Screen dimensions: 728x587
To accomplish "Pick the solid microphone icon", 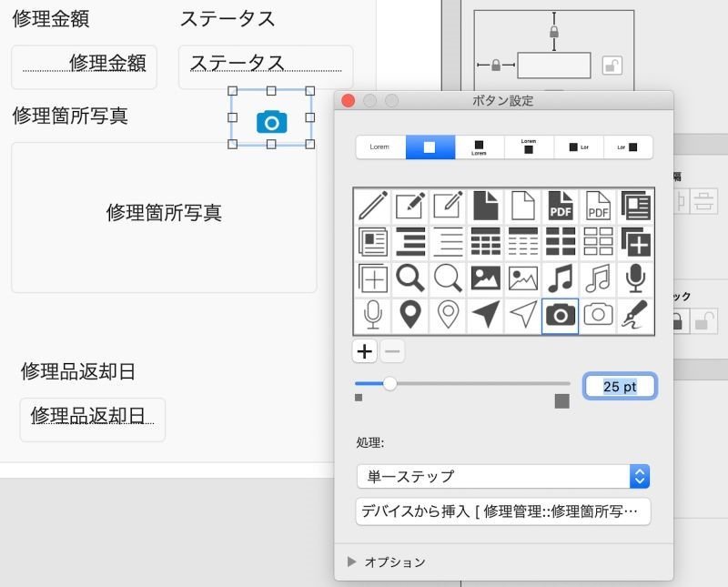I will pos(635,278).
